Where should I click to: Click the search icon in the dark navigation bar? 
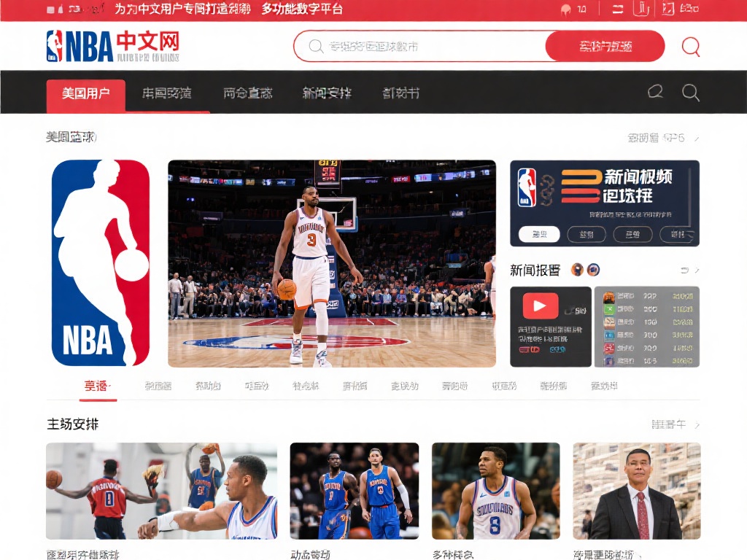(x=690, y=93)
